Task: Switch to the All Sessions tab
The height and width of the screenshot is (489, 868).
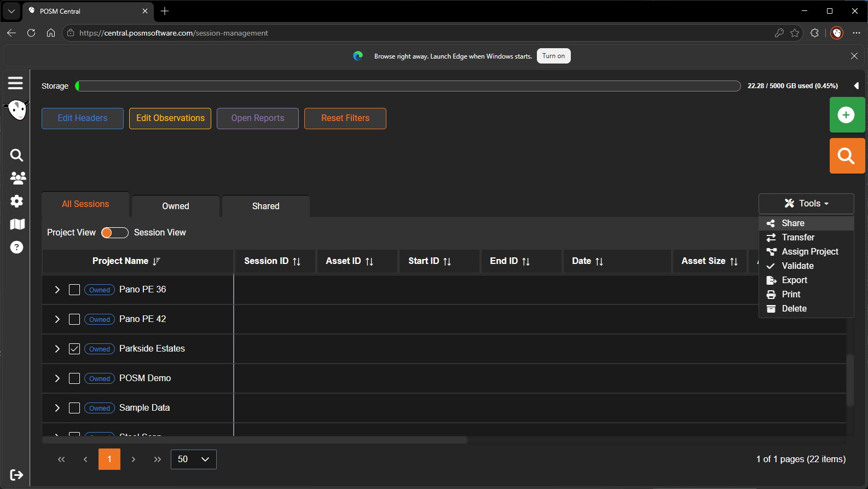Action: click(x=85, y=204)
